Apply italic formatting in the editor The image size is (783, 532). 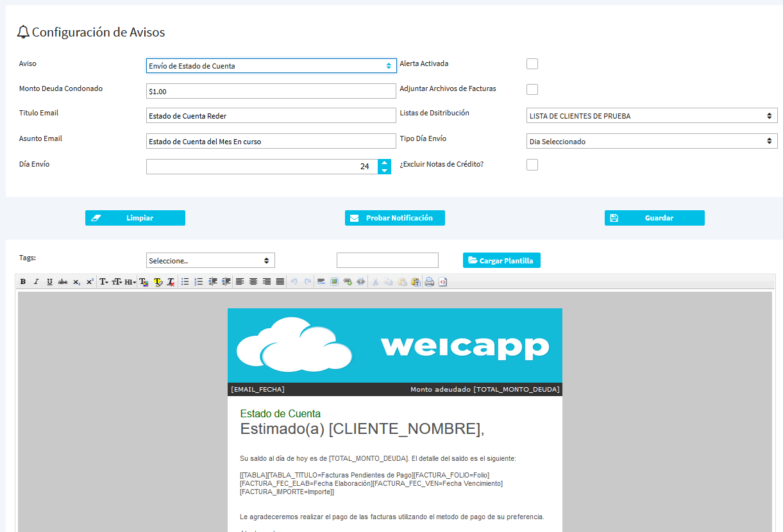coord(36,281)
